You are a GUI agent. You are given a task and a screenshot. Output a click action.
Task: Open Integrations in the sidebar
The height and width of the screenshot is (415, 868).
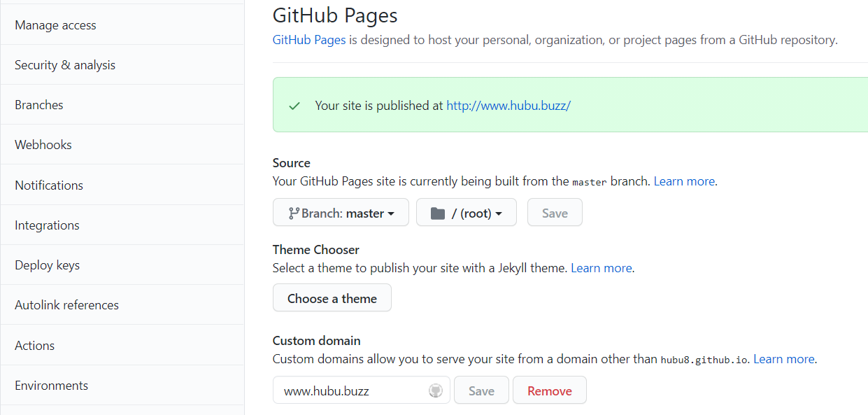pyautogui.click(x=47, y=225)
